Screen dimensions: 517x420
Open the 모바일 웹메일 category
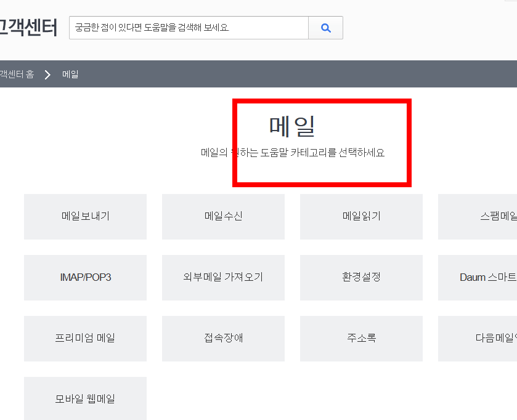point(85,398)
